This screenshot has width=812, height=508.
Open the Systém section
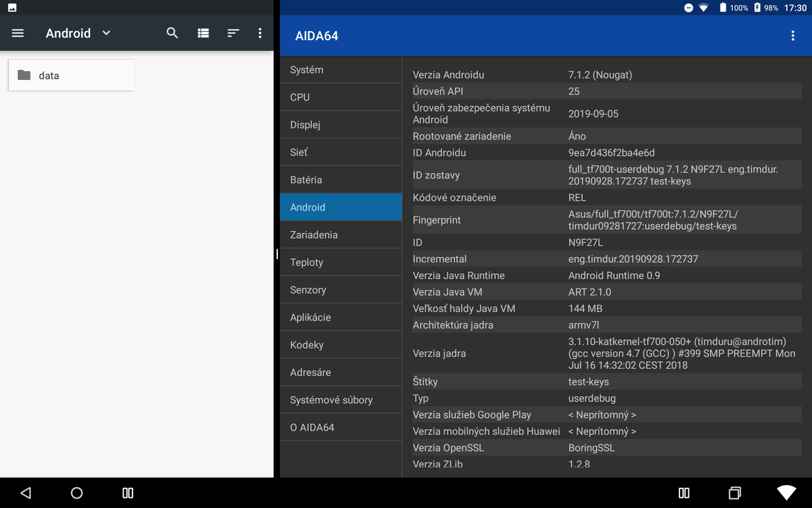[x=341, y=70]
